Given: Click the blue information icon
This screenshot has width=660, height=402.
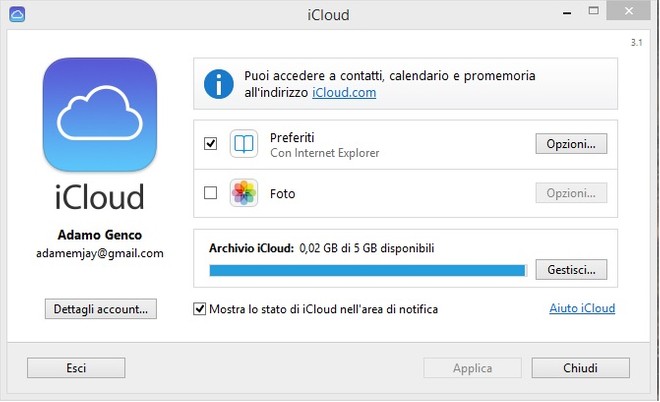Looking at the screenshot, I should click(x=218, y=84).
